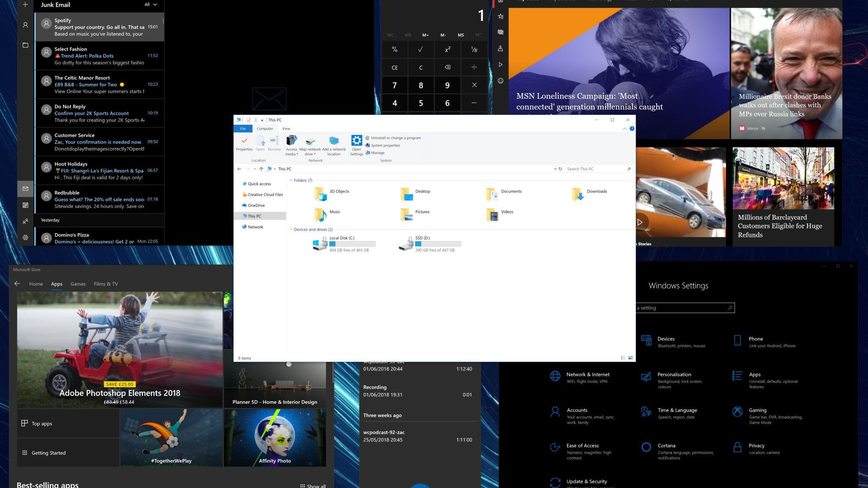Image resolution: width=868 pixels, height=488 pixels.
Task: Collapse the Folders (7) section
Action: coord(291,180)
